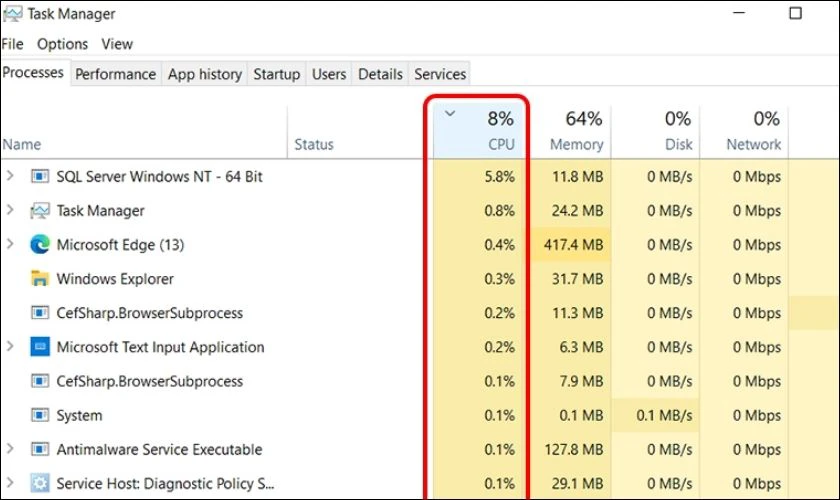Image resolution: width=840 pixels, height=500 pixels.
Task: Click the System process icon
Action: 40,415
